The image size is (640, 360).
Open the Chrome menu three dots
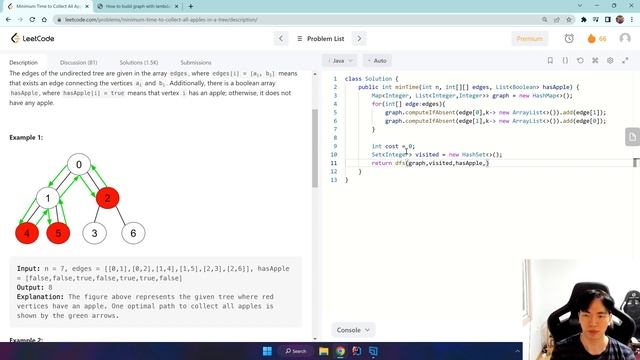[632, 20]
